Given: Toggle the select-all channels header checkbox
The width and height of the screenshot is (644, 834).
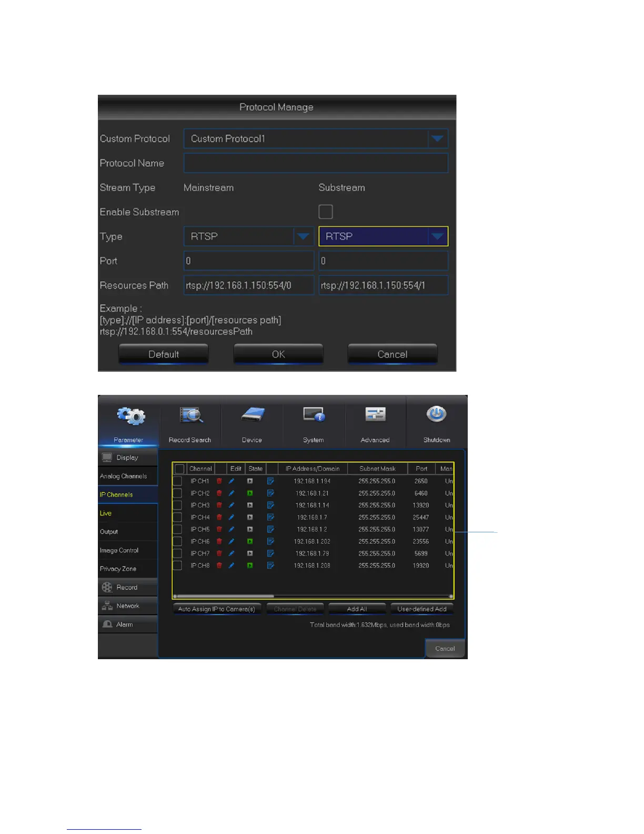Looking at the screenshot, I should (179, 469).
